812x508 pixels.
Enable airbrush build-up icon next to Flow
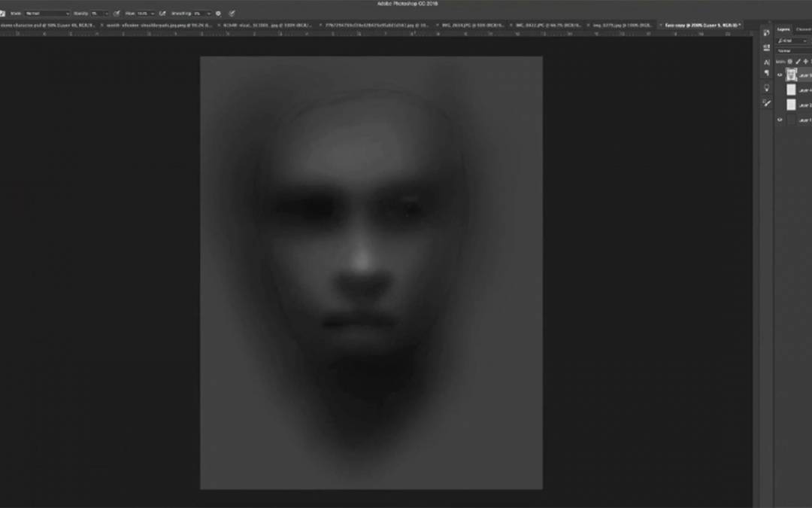pyautogui.click(x=162, y=14)
